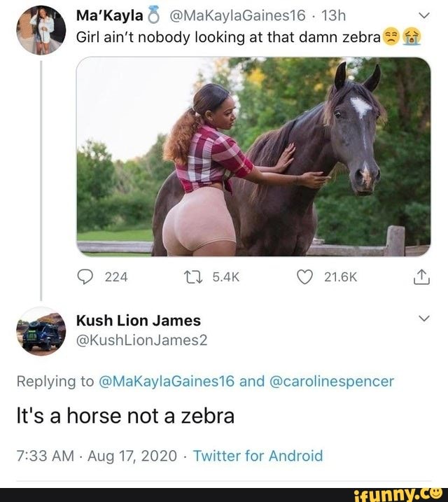448x502 pixels.
Task: Click the ifunny.co watermark logo
Action: pyautogui.click(x=398, y=494)
